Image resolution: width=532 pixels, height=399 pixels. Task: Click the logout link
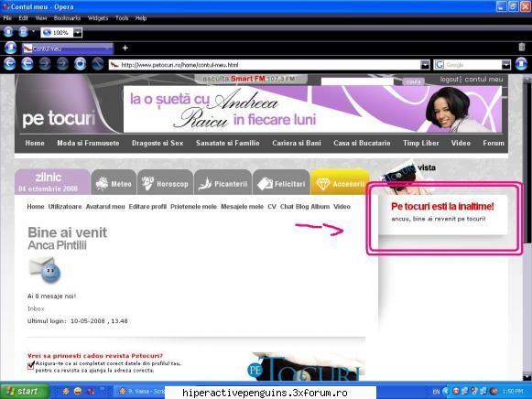point(450,80)
